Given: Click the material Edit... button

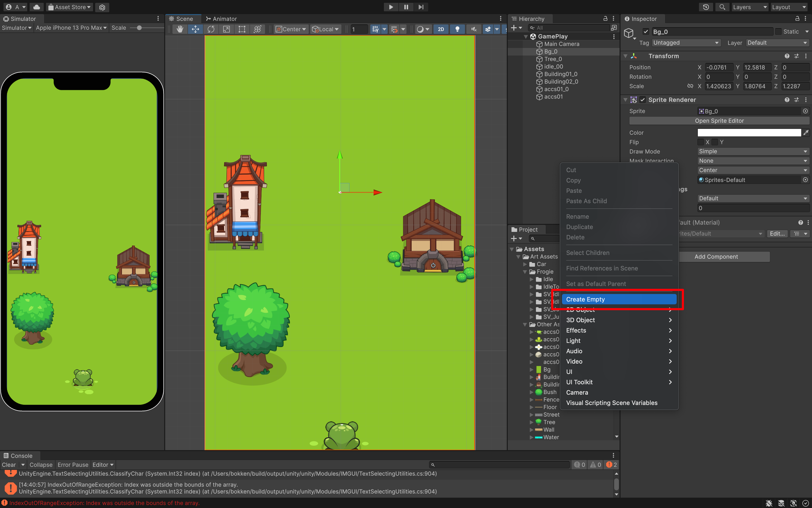Looking at the screenshot, I should (777, 234).
